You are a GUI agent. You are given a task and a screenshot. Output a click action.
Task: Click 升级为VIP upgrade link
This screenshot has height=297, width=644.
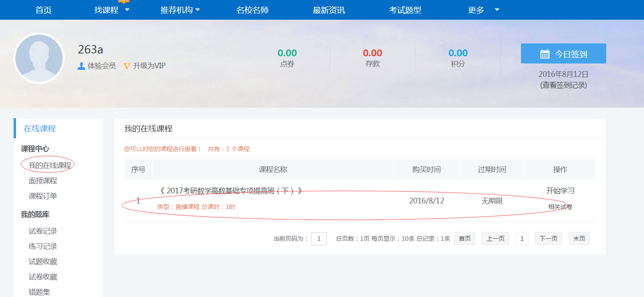(x=149, y=66)
